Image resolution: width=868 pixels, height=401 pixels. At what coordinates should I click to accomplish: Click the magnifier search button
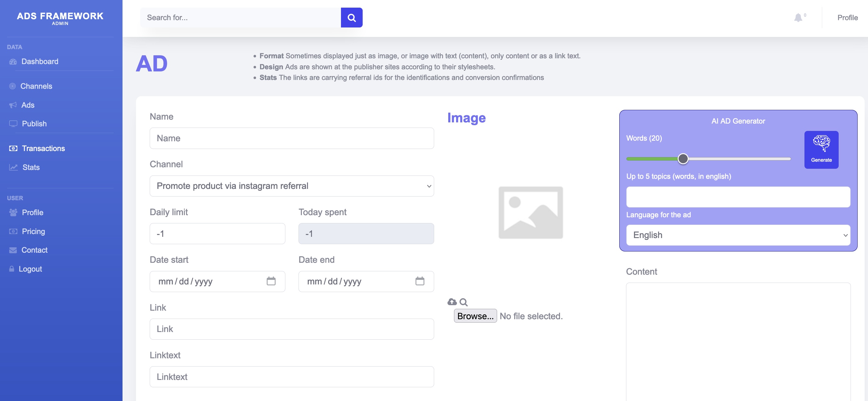click(351, 17)
